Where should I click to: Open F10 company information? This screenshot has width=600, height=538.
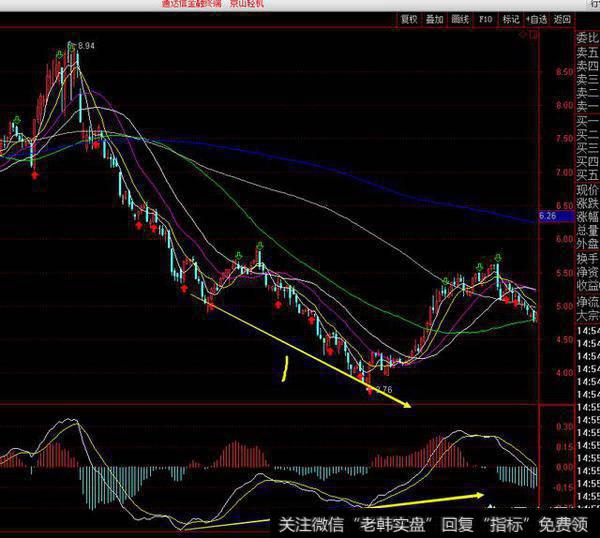[x=485, y=19]
